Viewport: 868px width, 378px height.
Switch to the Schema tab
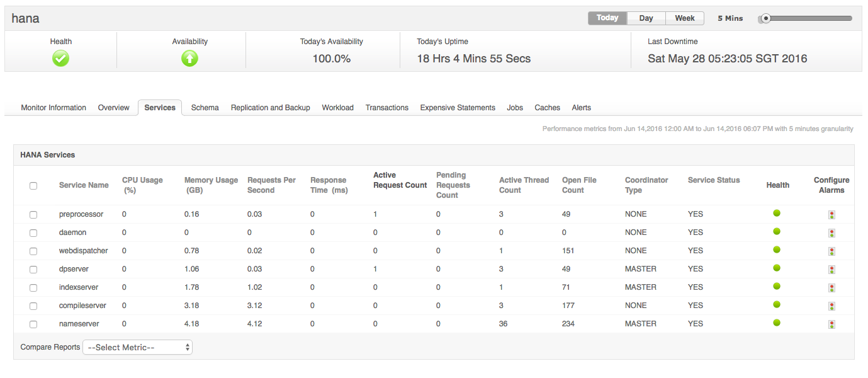[205, 108]
